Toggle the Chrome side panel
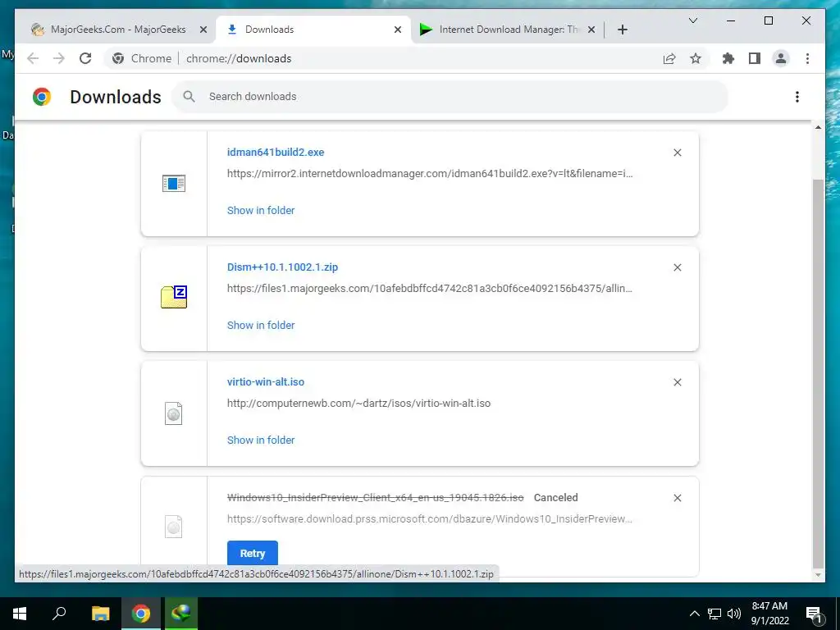Screen dimensions: 840x630 tap(755, 58)
